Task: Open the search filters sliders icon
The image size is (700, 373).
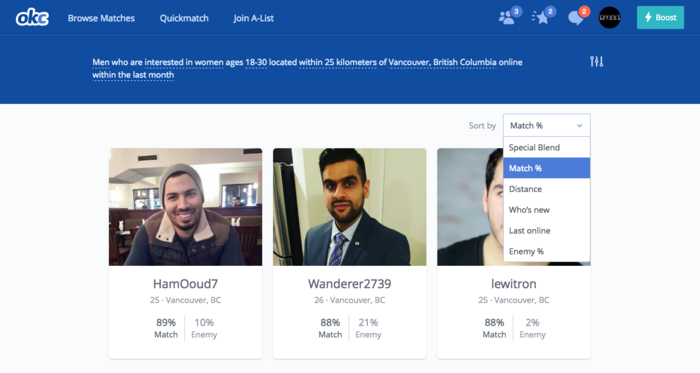Action: coord(596,62)
